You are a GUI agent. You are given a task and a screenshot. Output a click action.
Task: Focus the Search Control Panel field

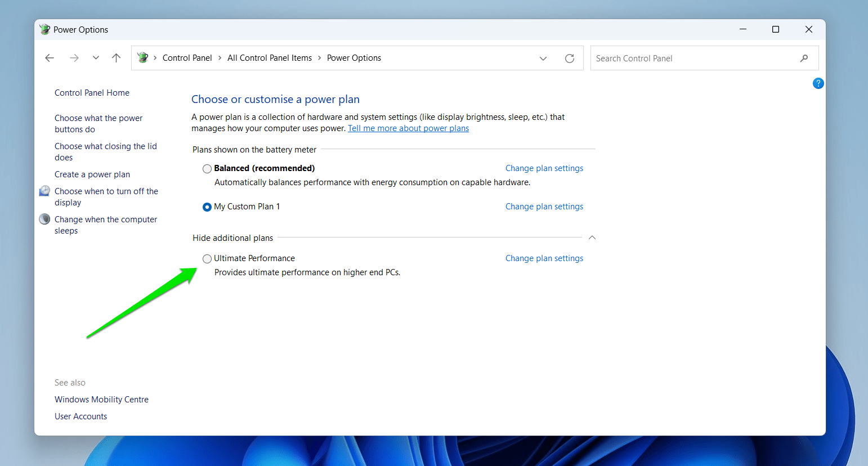tap(692, 59)
